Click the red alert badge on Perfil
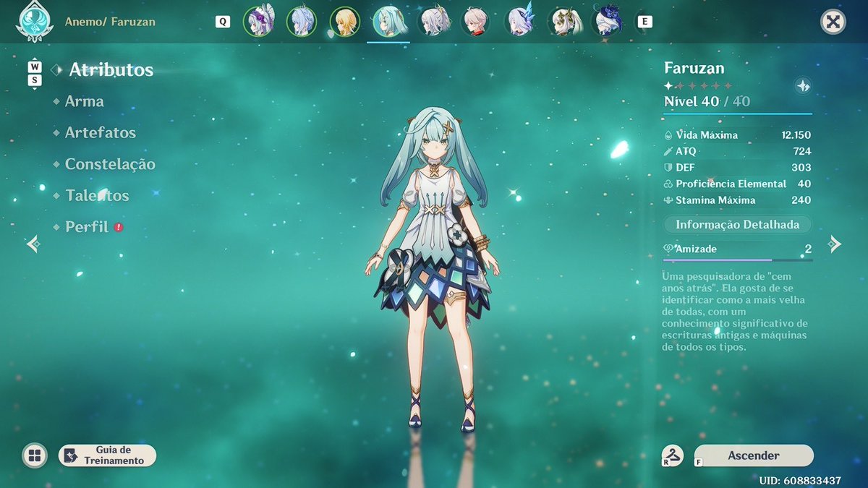This screenshot has width=868, height=488. point(119,227)
